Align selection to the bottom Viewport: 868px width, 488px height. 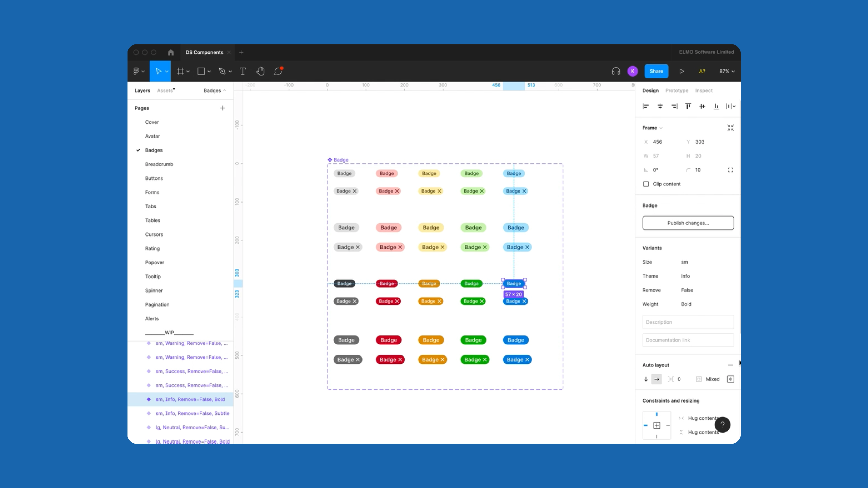pos(716,106)
